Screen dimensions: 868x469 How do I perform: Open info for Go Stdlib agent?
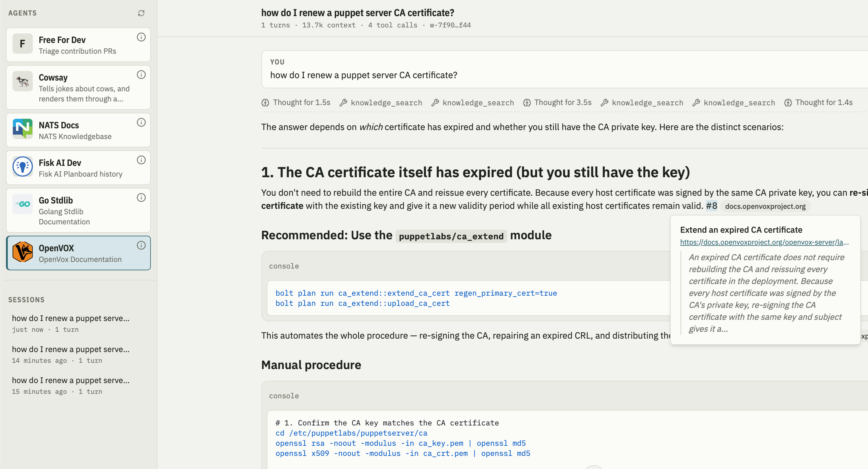coord(141,198)
